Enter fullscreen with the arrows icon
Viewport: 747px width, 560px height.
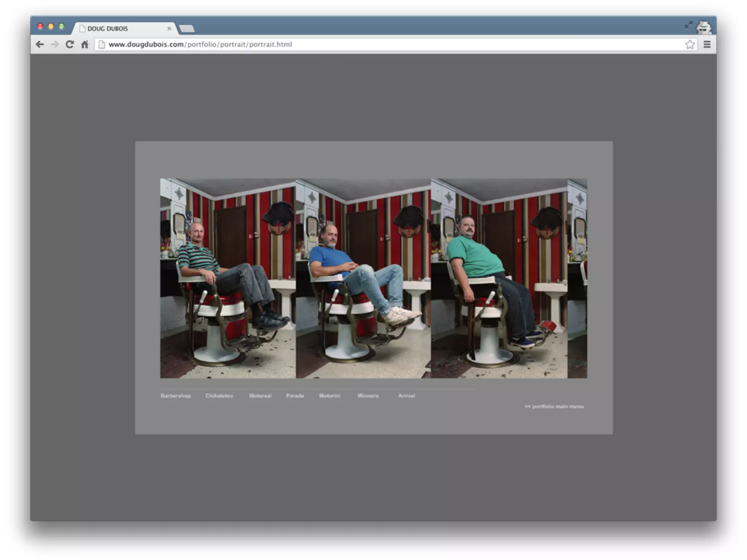tap(688, 25)
